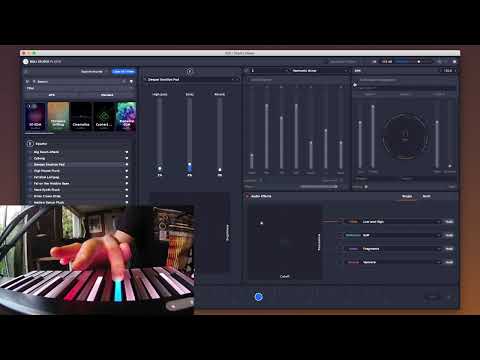Toggle the checkbox beside the Low and High effect
The image size is (480, 360).
[x=340, y=222]
